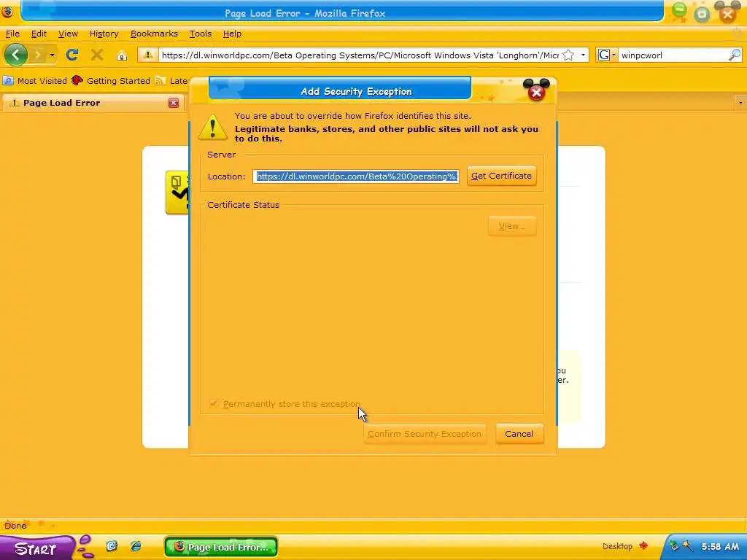The width and height of the screenshot is (747, 560).
Task: Click the show desktop quick launch icon
Action: (x=112, y=546)
